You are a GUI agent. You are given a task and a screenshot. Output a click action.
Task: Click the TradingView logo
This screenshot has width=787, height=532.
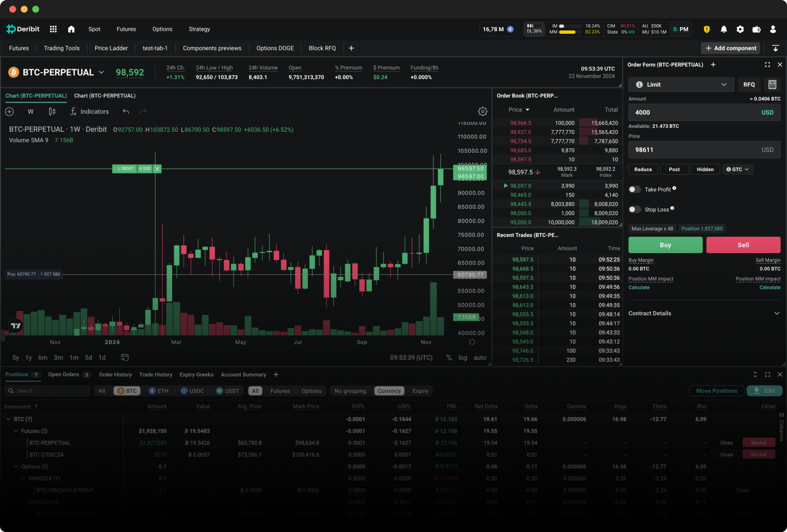point(16,325)
